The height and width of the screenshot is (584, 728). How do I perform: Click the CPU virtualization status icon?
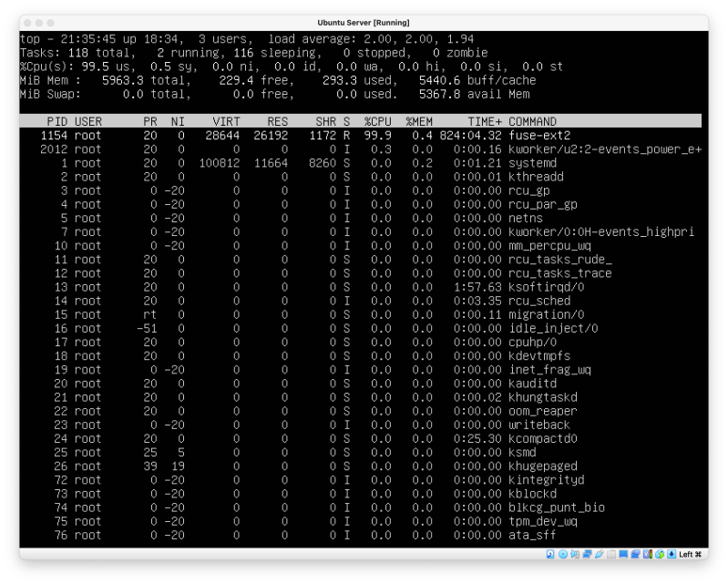coord(648,554)
